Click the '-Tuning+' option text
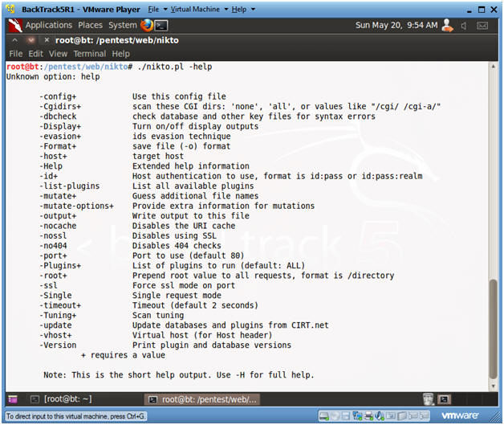Viewport: 504px width, 425px height. 58,315
